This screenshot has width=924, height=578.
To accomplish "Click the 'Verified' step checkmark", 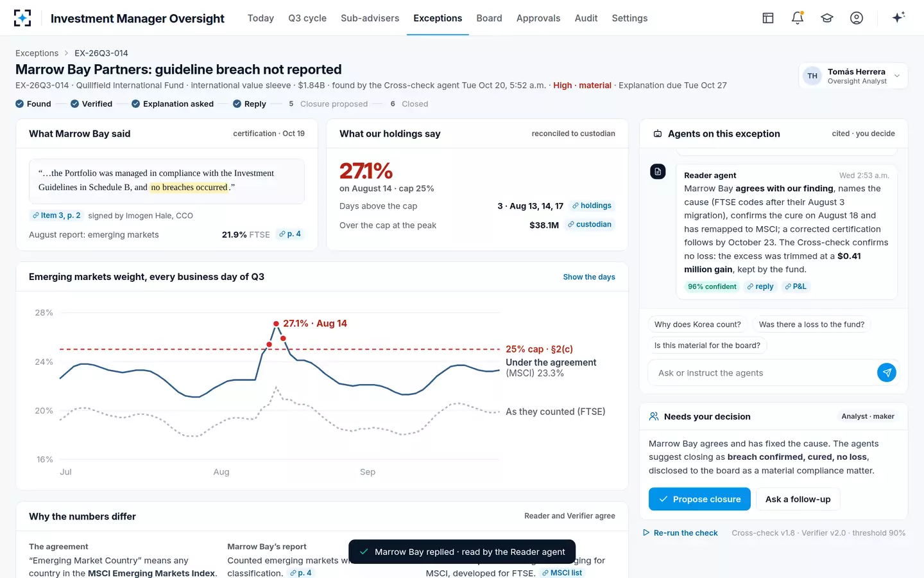I will point(75,103).
